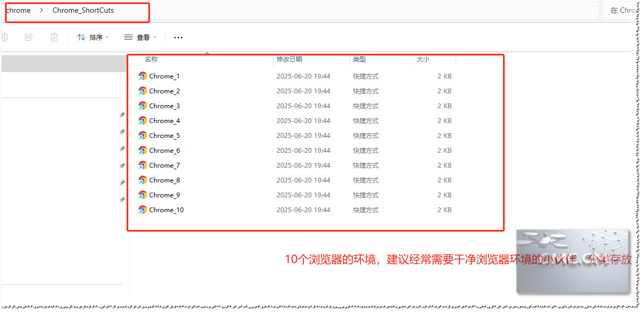Sort by the 类型 column header
The width and height of the screenshot is (644, 313).
click(359, 59)
